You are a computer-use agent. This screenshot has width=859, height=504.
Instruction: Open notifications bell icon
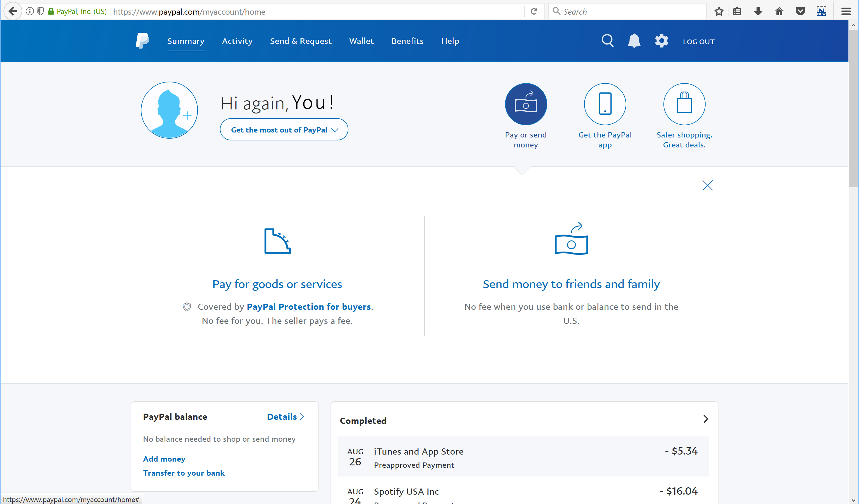(x=634, y=41)
